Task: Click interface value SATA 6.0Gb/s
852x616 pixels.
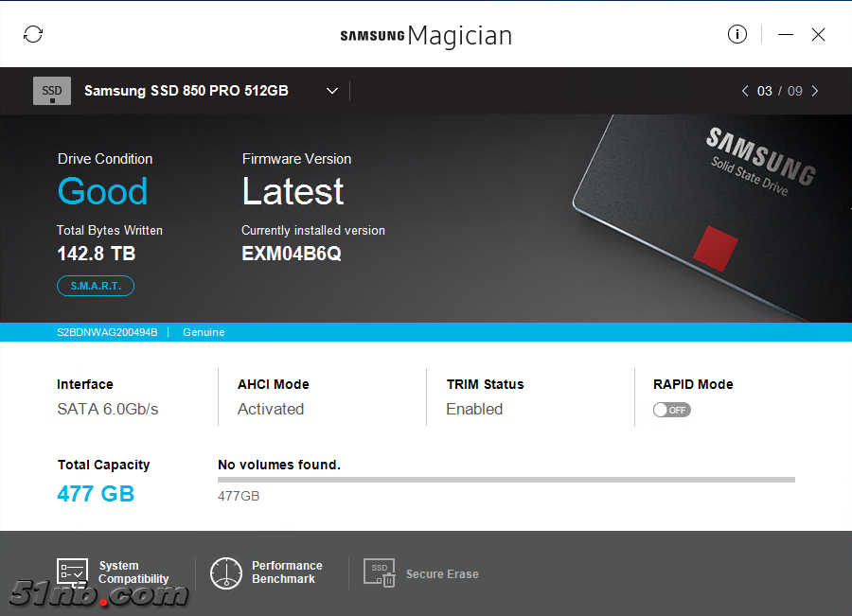Action: coord(108,409)
